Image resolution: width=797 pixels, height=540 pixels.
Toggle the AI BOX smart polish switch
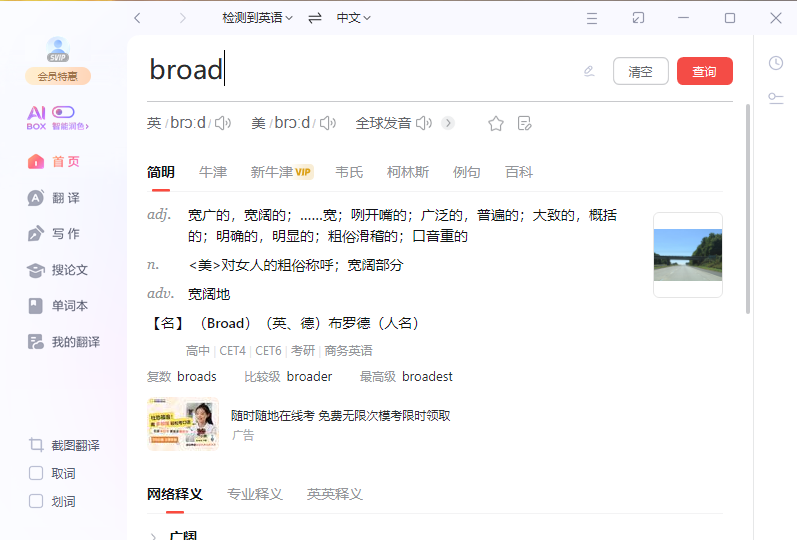[64, 112]
